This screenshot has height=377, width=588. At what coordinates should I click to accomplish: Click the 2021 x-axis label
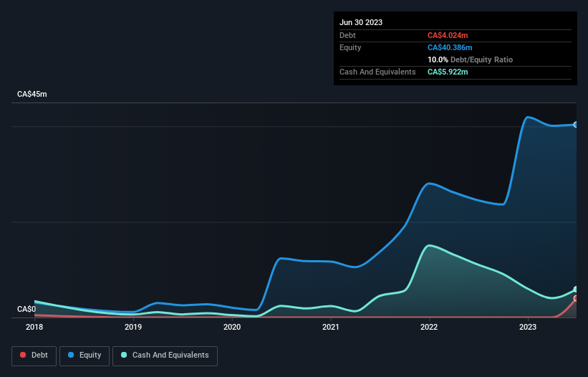click(331, 327)
